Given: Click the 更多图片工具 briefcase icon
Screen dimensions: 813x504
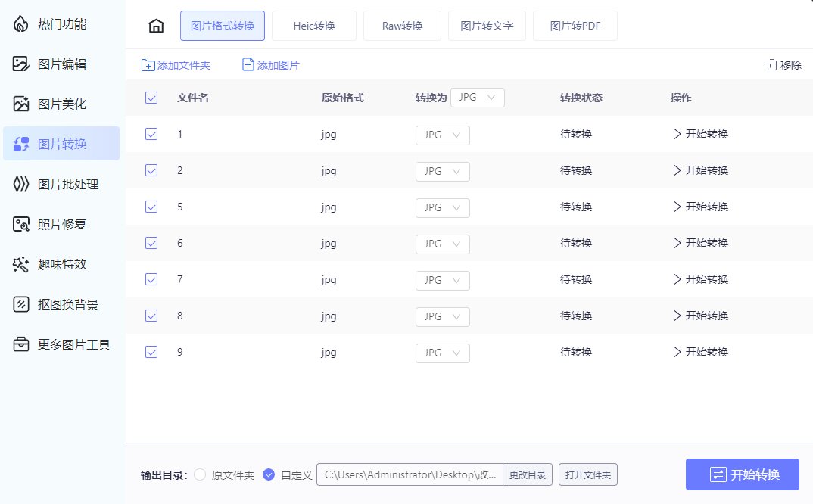Looking at the screenshot, I should (20, 344).
